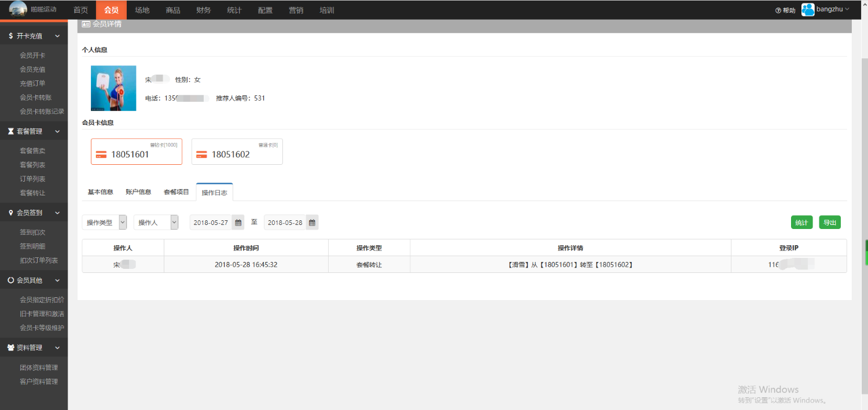Click the 操作详情 column header
Viewport: 868px width, 410px height.
coord(571,248)
